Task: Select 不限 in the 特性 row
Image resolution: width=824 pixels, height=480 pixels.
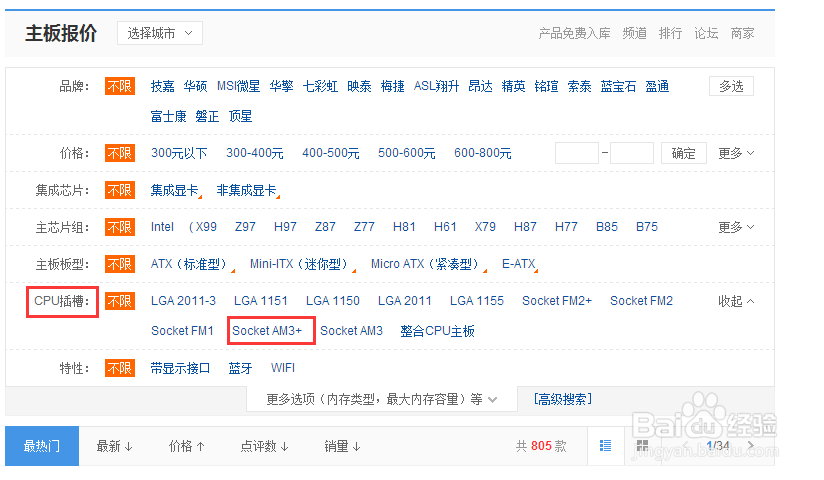Action: (120, 368)
